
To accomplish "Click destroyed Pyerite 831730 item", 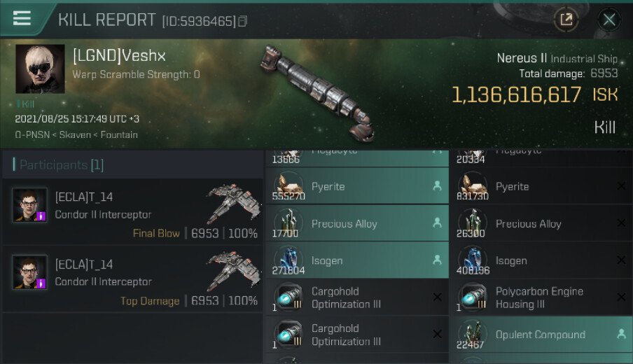I will click(541, 186).
